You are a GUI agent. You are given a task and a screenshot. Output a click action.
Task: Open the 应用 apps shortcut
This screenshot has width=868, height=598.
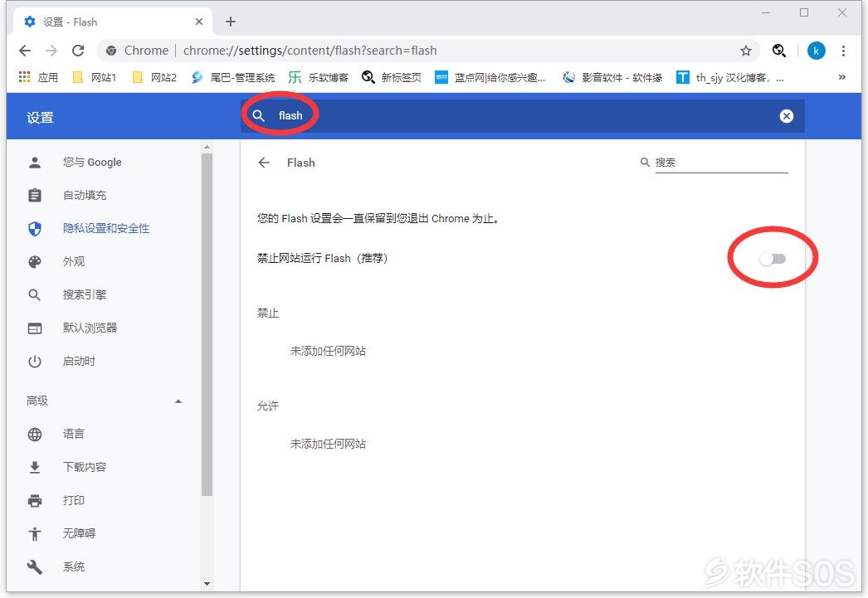pos(38,77)
